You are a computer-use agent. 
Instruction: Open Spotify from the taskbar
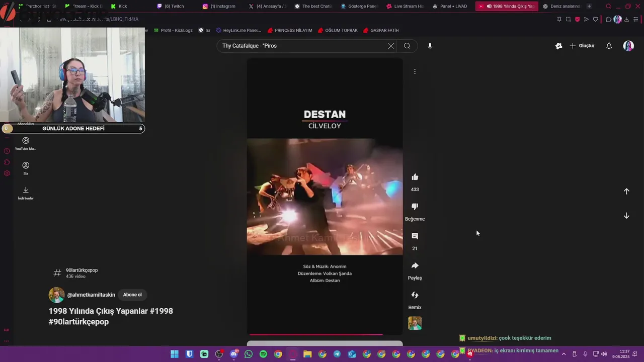click(x=263, y=354)
